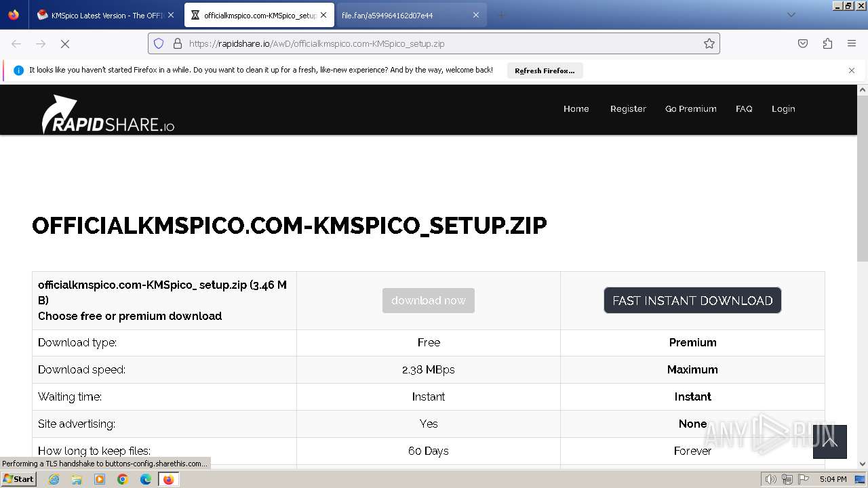Click the Refresh Firefox button
The width and height of the screenshot is (868, 488).
click(x=545, y=70)
